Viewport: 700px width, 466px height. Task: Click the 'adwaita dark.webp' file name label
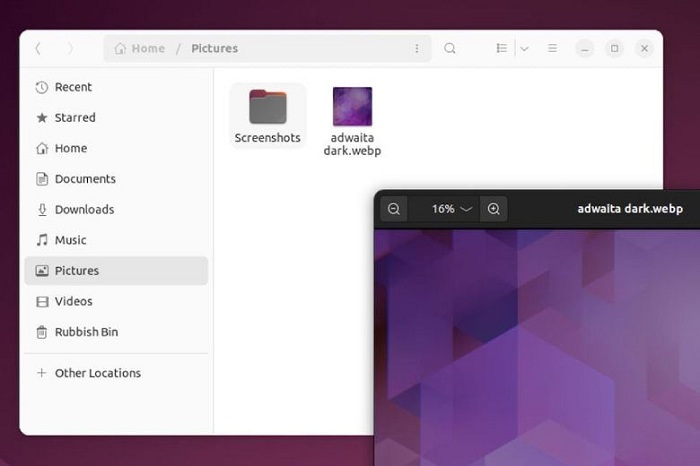[352, 144]
